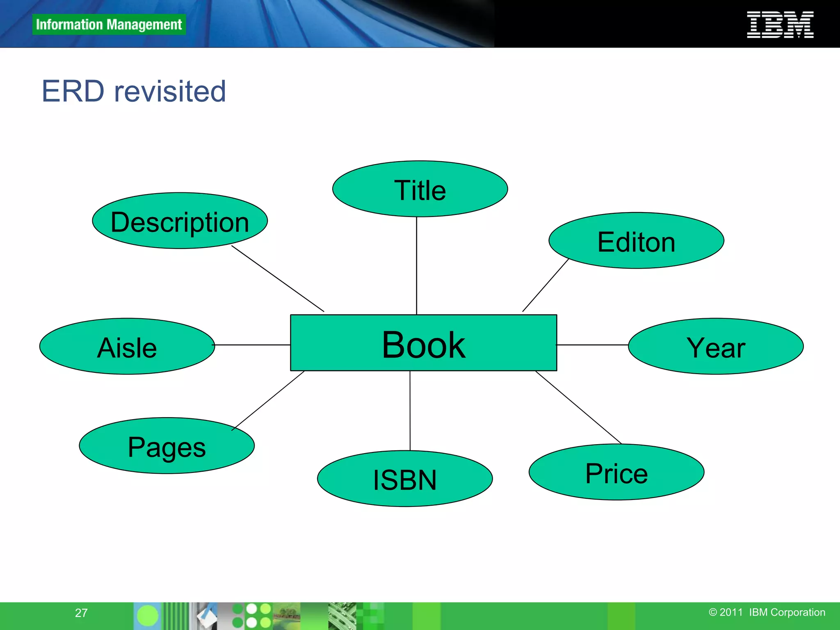
Task: Select the Title attribute ellipse
Action: point(420,189)
